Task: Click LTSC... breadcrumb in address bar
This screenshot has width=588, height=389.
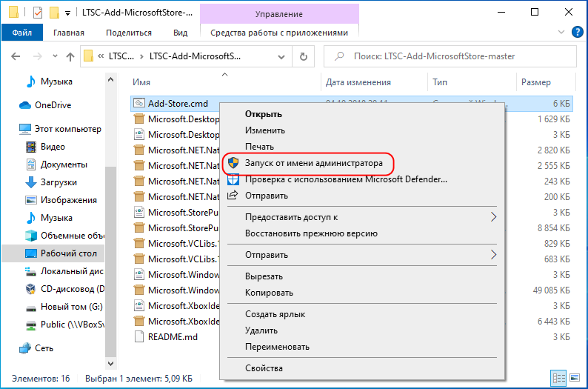Action: point(121,56)
